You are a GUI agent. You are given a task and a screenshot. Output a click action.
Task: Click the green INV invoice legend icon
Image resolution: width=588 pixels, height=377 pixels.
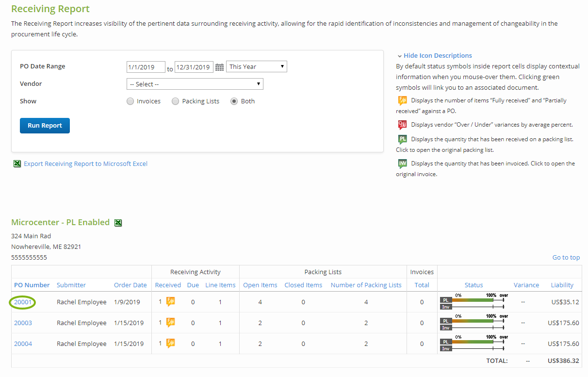point(402,164)
